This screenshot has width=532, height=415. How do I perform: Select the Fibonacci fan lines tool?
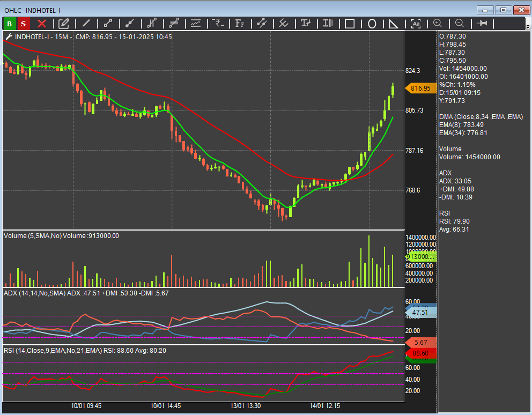[152, 23]
